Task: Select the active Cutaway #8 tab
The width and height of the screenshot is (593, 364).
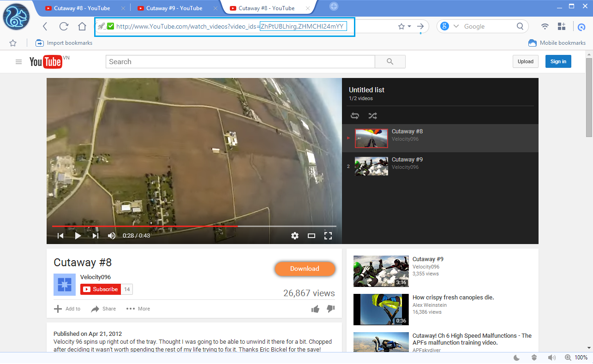Action: click(x=267, y=8)
